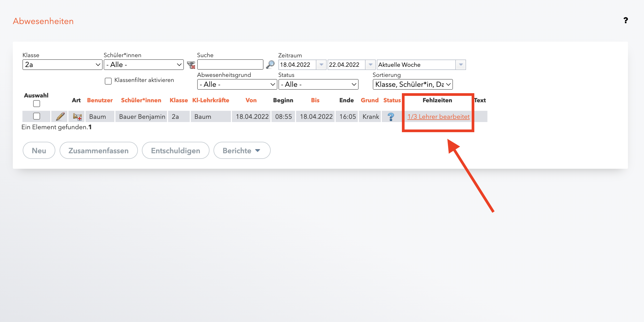Screen dimensions: 644x322
Task: Expand the Berichte dropdown button
Action: coord(242,151)
